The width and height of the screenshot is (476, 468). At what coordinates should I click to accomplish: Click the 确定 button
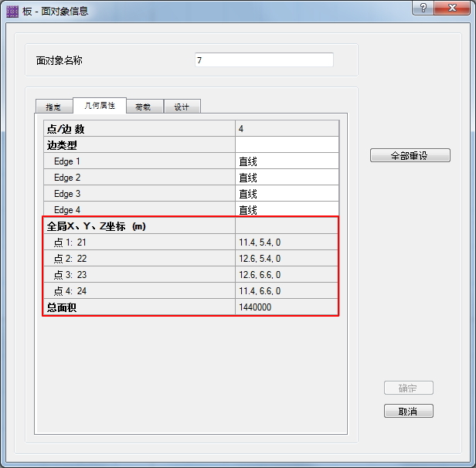point(408,388)
